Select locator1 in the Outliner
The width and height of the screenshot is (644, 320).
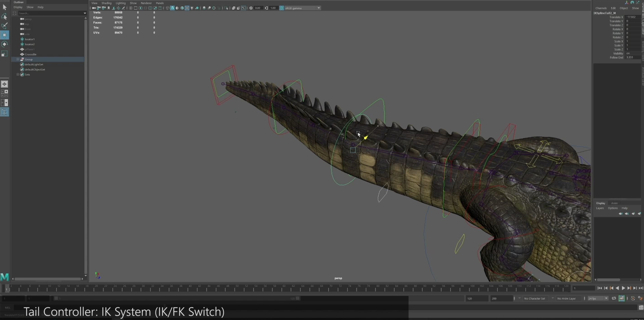click(29, 39)
